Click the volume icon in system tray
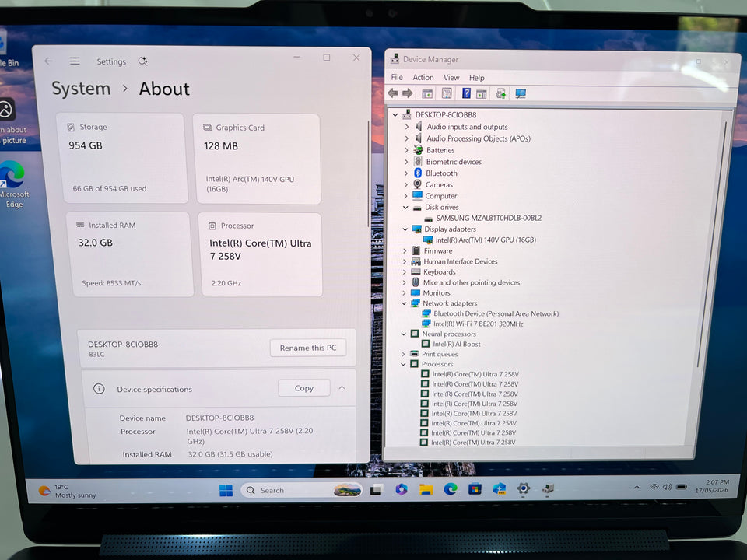This screenshot has height=560, width=747. click(x=667, y=487)
